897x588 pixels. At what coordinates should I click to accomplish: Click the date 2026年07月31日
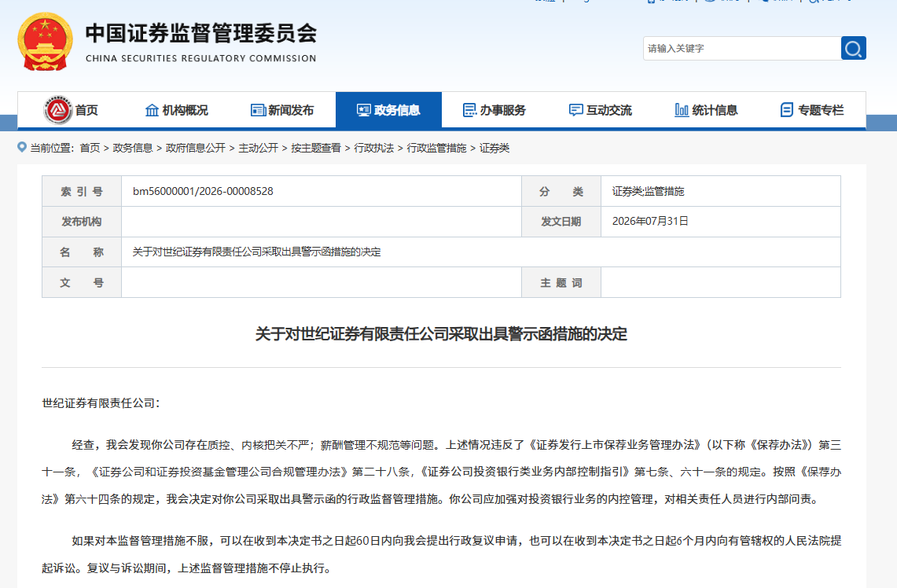tap(650, 222)
